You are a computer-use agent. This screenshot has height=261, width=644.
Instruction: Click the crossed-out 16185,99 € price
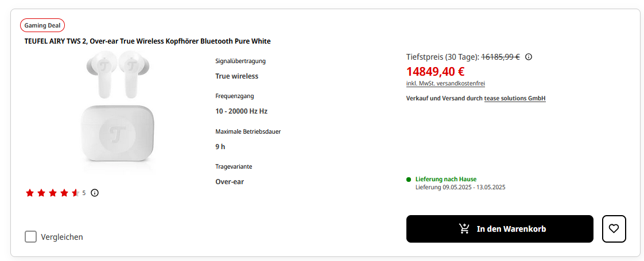click(501, 57)
